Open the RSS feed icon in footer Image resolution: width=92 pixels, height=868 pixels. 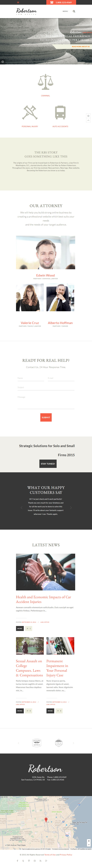(40, 861)
